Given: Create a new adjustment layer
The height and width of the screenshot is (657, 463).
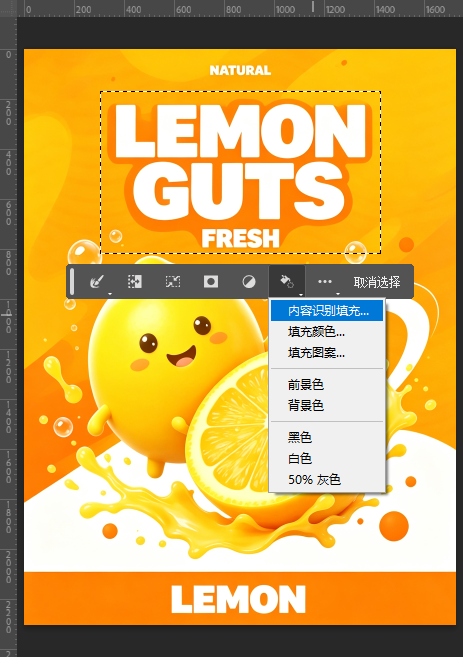Looking at the screenshot, I should (249, 282).
